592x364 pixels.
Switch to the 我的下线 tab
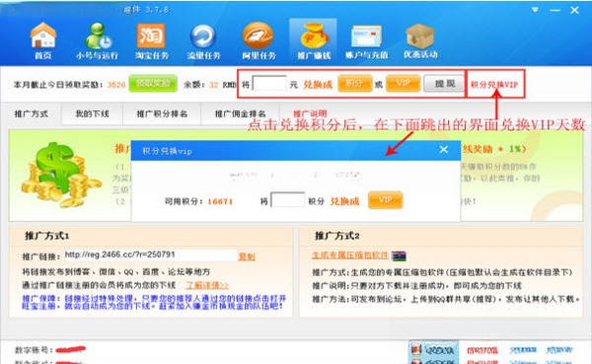tap(92, 113)
